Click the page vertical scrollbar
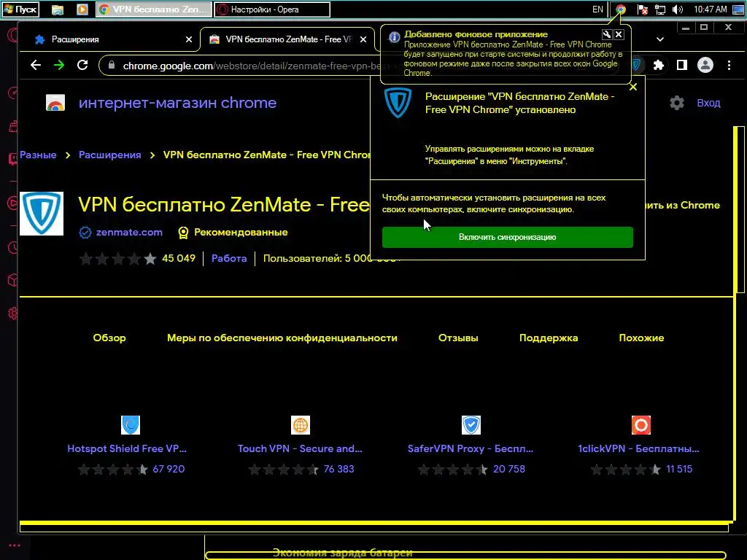The height and width of the screenshot is (560, 747). pos(739,209)
